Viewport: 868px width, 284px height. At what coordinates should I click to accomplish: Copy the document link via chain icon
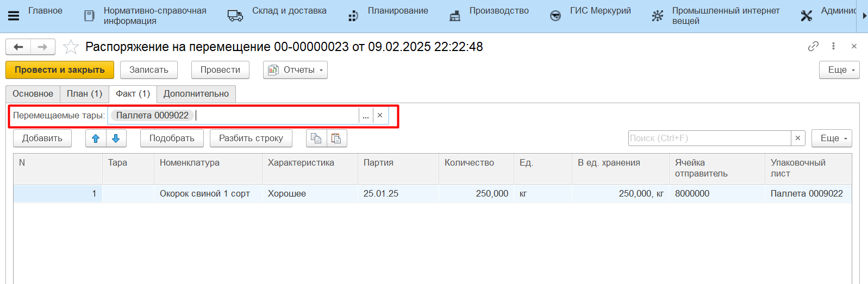pos(813,46)
